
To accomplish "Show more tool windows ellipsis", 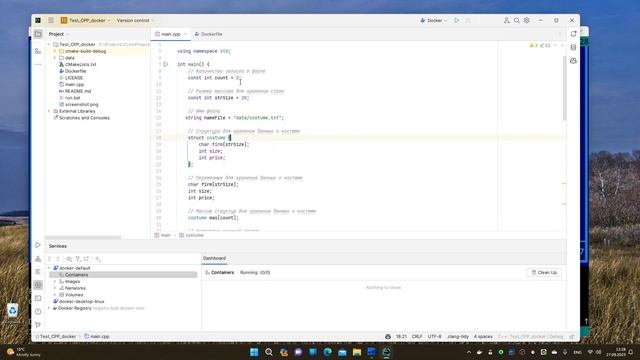I will coord(38,64).
